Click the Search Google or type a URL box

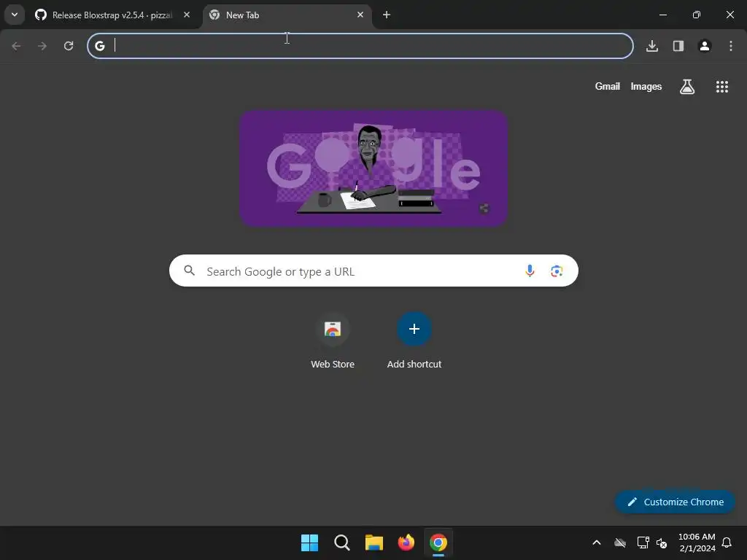click(x=373, y=271)
